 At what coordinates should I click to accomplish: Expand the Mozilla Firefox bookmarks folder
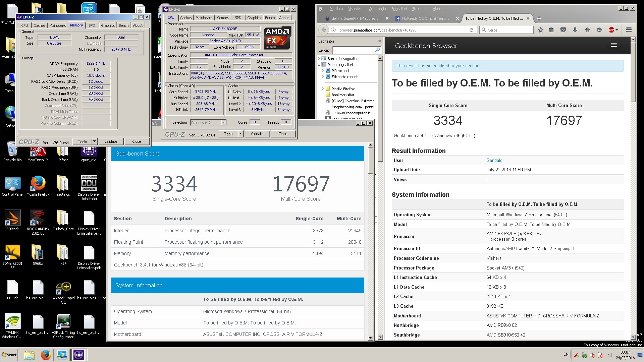tap(323, 89)
